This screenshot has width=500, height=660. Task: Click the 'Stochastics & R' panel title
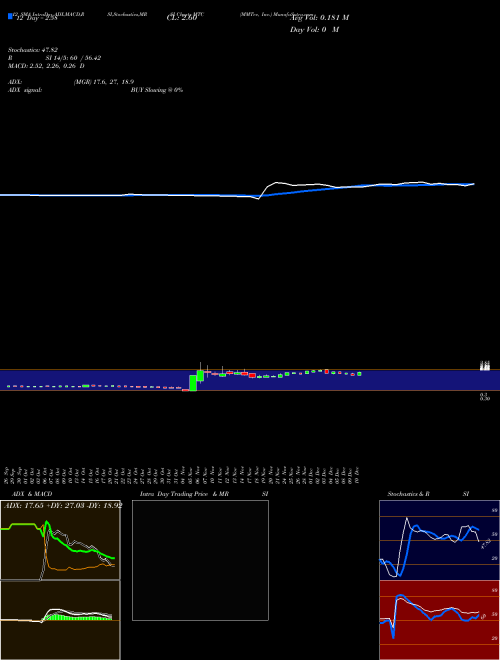[408, 494]
